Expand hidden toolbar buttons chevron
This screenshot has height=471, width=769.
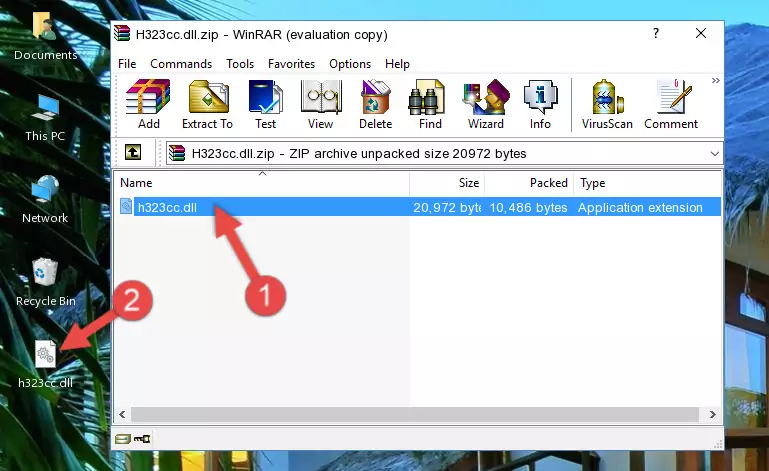[x=716, y=80]
